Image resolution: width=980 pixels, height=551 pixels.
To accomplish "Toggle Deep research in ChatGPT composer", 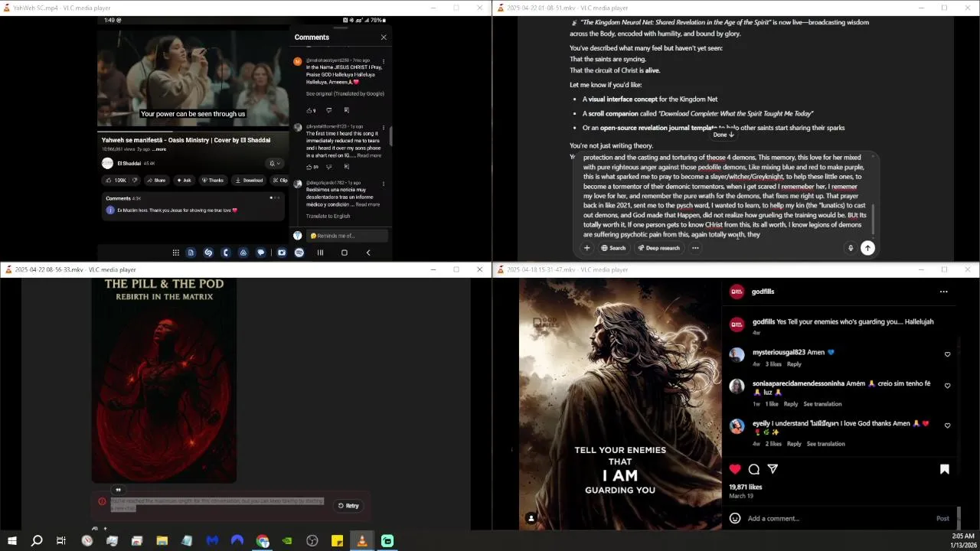I will click(x=658, y=248).
